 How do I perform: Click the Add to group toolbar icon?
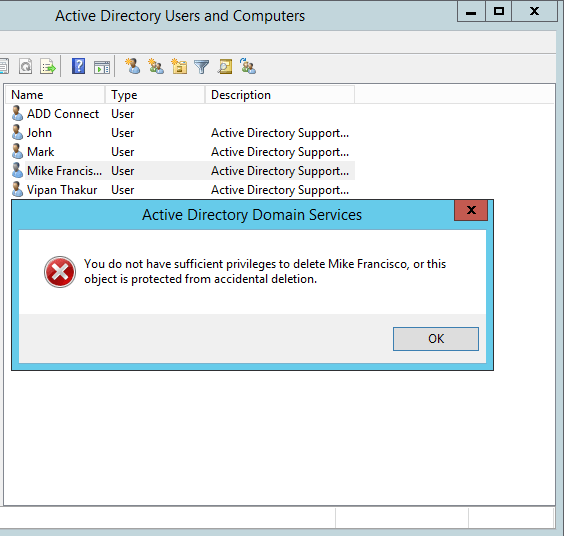coord(248,66)
